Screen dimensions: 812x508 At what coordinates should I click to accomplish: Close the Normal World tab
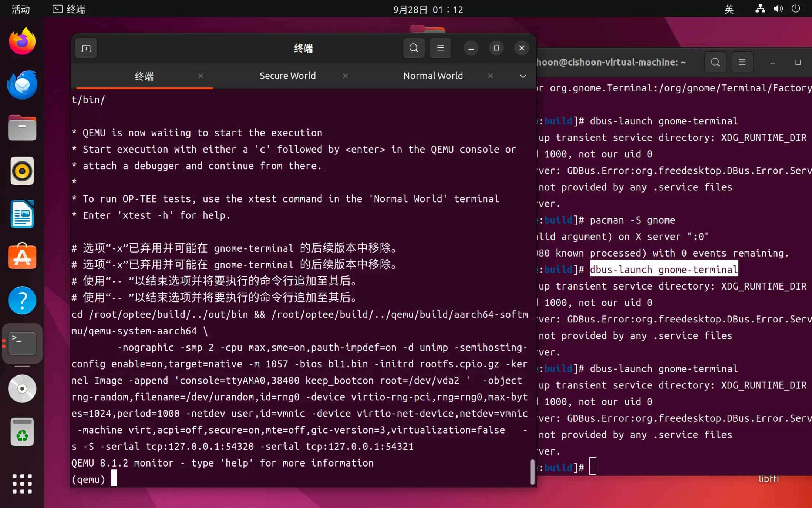pyautogui.click(x=491, y=76)
